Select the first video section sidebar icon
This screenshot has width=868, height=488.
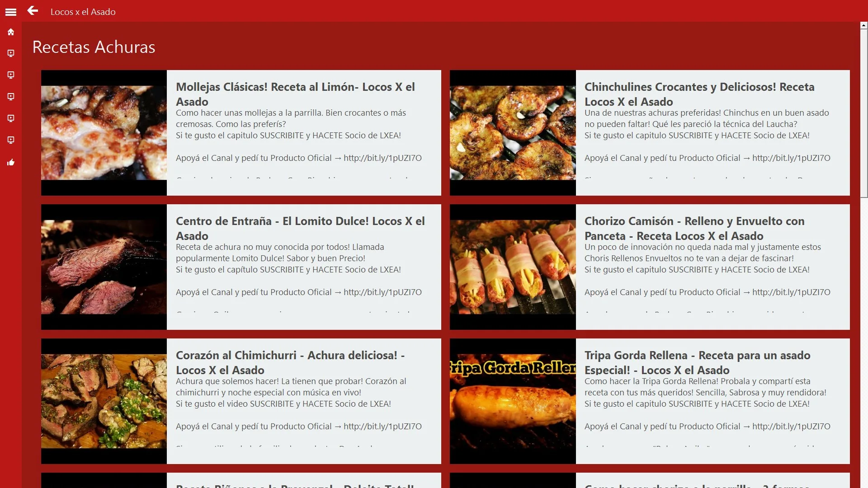11,53
